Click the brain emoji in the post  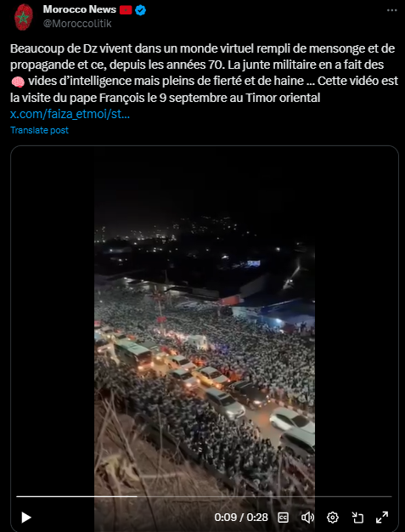[18, 82]
